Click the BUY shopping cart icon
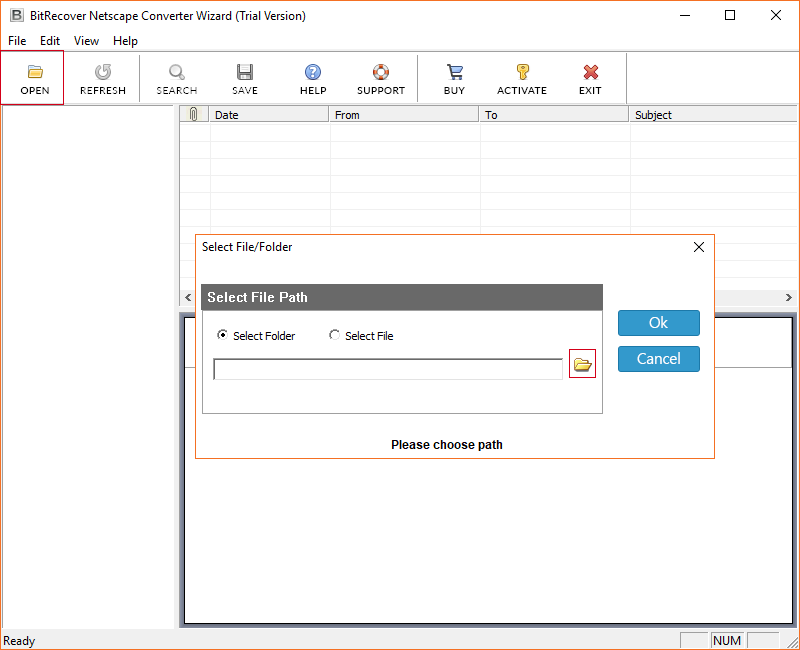800x650 pixels. [454, 72]
